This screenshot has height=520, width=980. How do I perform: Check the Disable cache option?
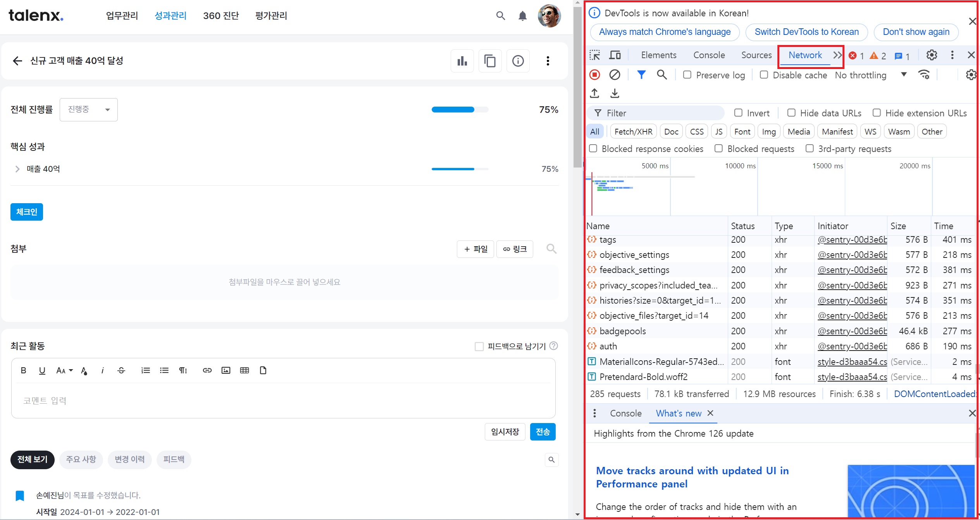pos(764,74)
